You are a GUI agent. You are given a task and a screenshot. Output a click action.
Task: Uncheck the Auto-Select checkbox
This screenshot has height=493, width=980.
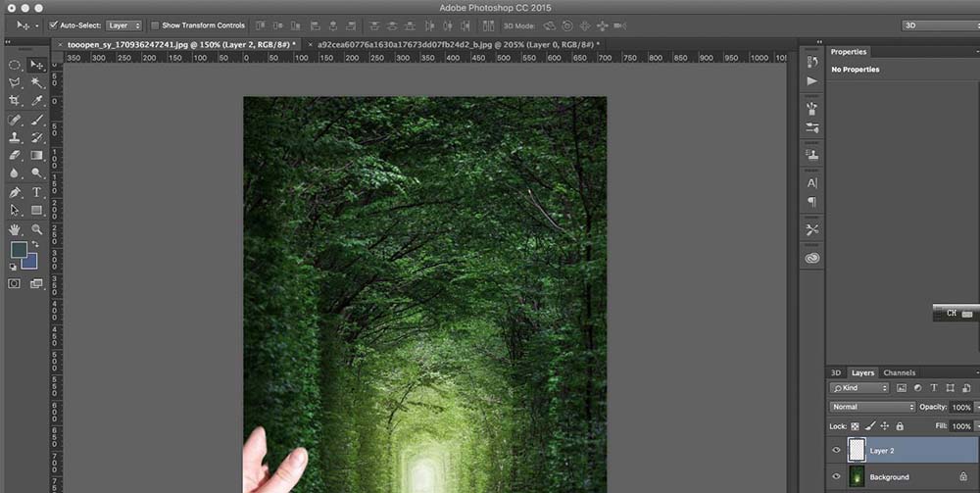tap(54, 25)
